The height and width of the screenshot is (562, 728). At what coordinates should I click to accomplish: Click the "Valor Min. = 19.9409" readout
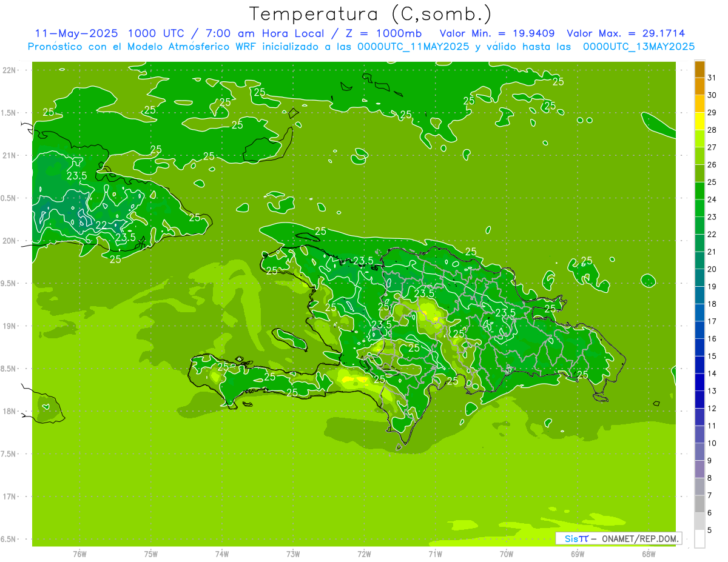(497, 33)
